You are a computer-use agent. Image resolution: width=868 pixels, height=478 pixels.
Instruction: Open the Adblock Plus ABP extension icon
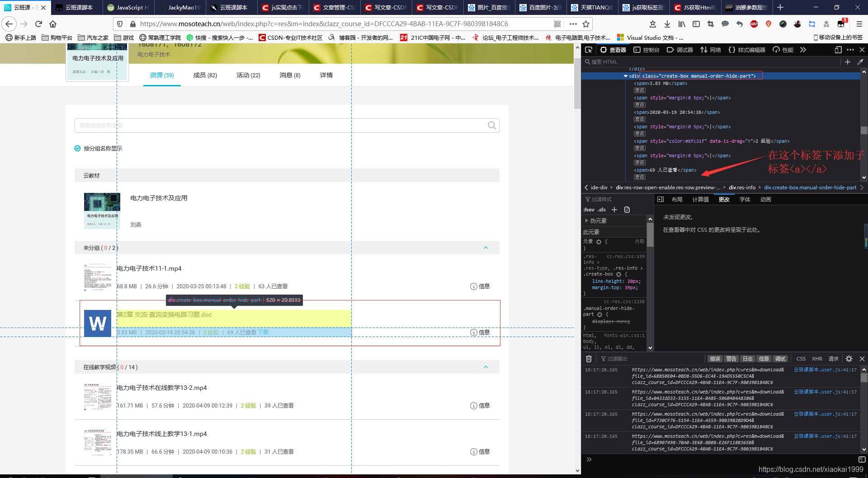[754, 24]
